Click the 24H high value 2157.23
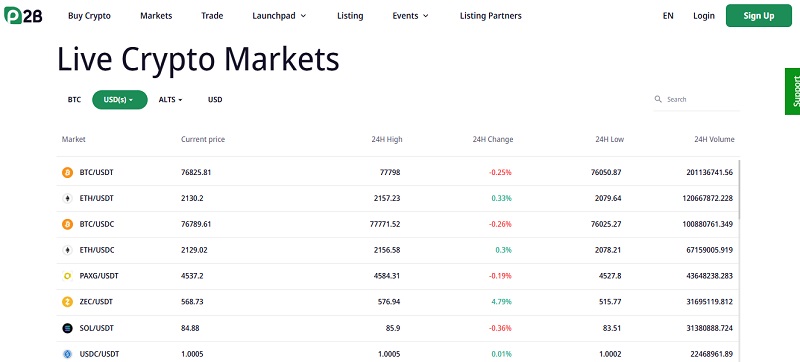Screen dimensions: 800x362 (387, 198)
